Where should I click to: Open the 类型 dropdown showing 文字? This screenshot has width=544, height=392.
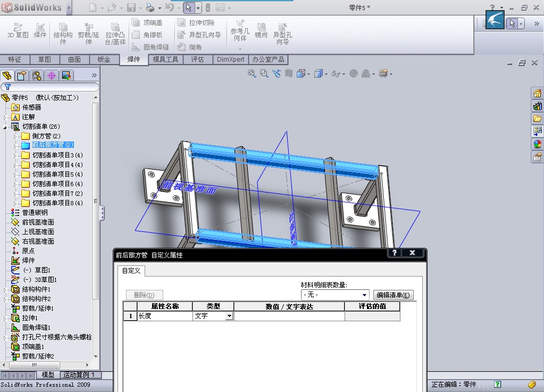pos(229,316)
